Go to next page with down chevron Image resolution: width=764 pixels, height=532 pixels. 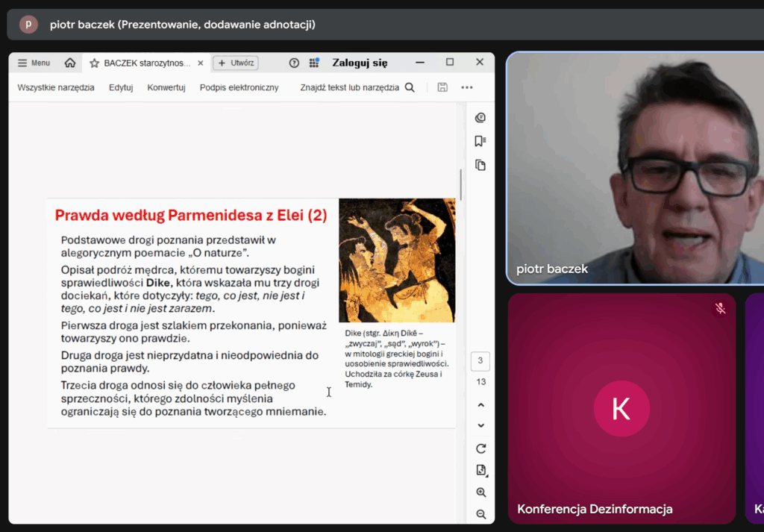coord(480,425)
